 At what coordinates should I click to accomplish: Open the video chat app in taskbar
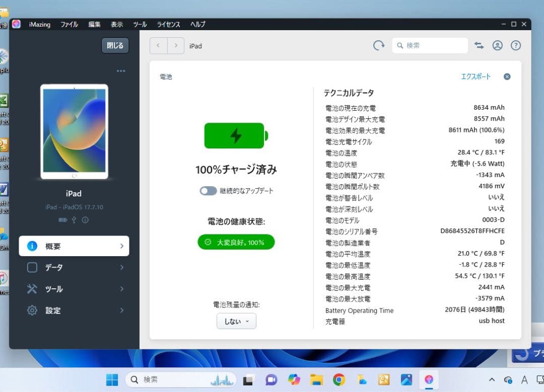coord(271,380)
